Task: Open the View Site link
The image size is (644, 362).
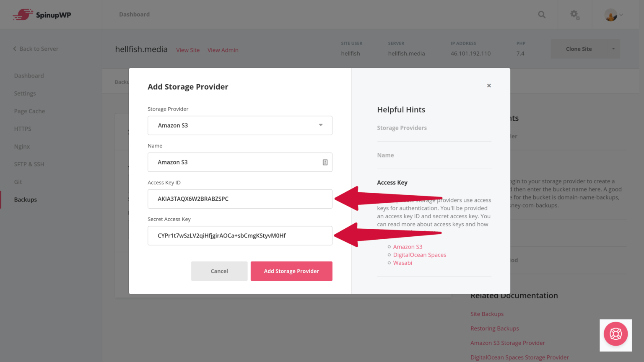Action: (x=187, y=50)
